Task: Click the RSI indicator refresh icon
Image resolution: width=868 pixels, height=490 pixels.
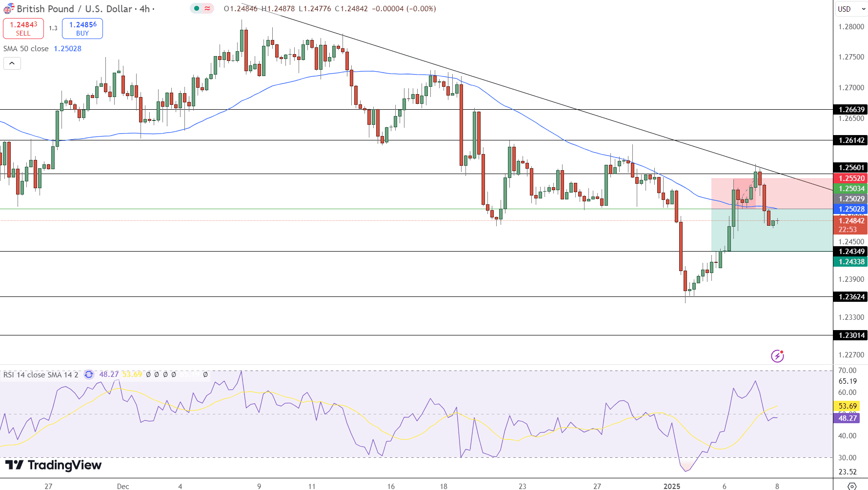Action: [89, 374]
